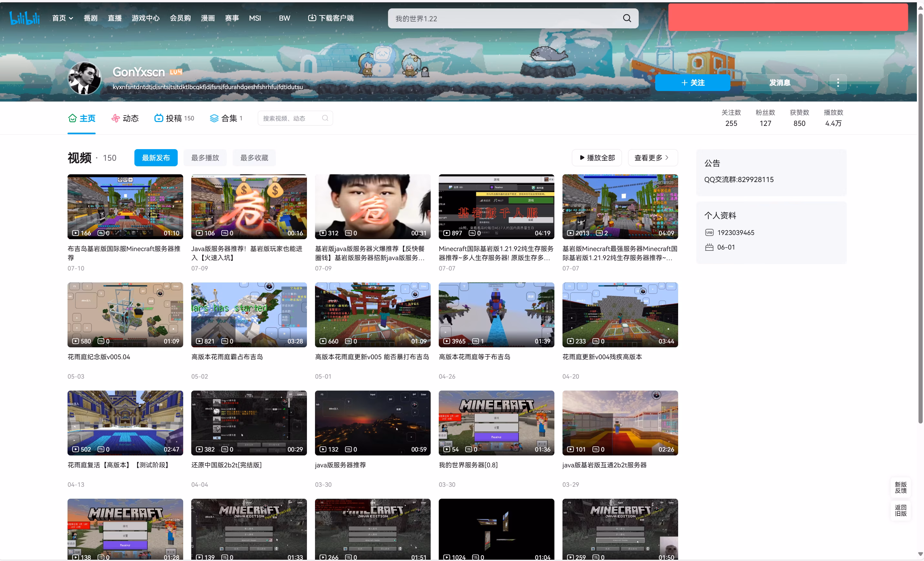Open the three-dot more options menu
The height and width of the screenshot is (561, 924).
[x=838, y=82]
